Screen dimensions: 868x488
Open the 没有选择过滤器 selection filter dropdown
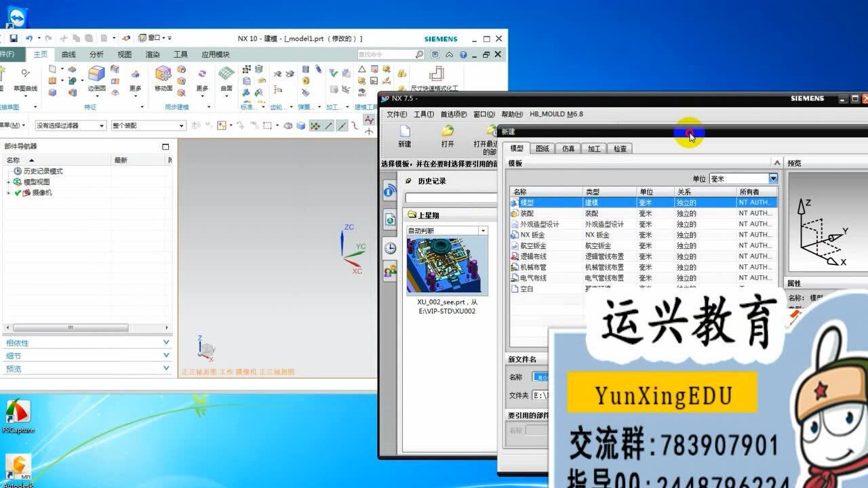tap(71, 125)
